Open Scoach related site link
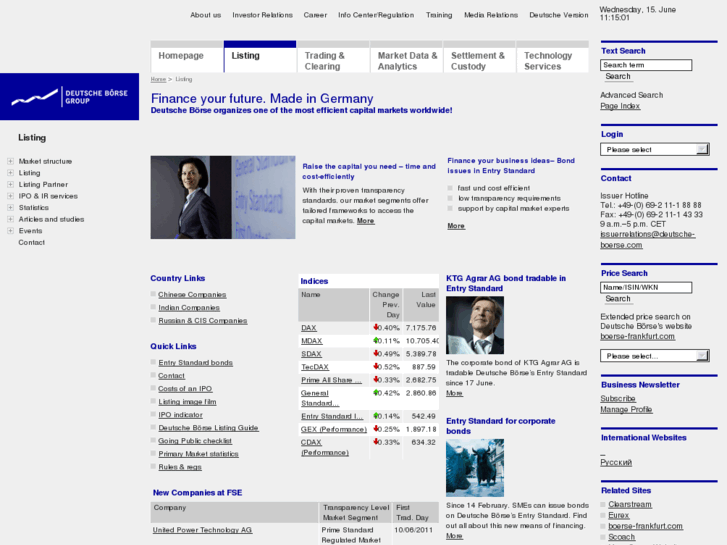Viewport: 727px width, 545px height. tap(621, 537)
